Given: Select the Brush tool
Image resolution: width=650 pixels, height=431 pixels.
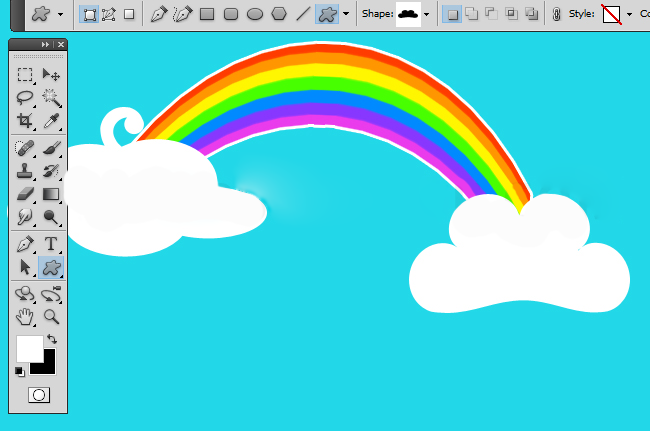Looking at the screenshot, I should (51, 148).
